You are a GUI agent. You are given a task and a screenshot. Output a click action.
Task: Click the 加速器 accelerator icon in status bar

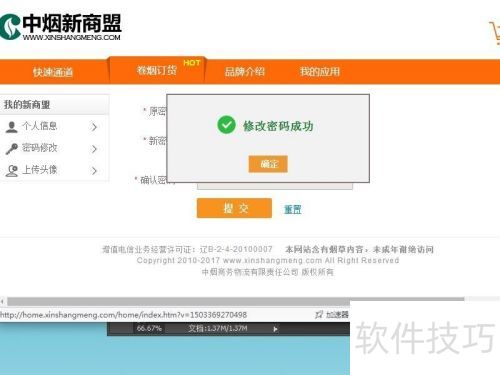point(319,314)
